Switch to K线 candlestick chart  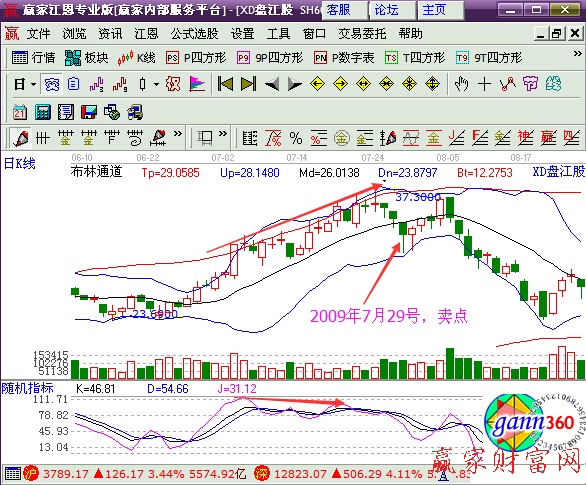(x=136, y=58)
